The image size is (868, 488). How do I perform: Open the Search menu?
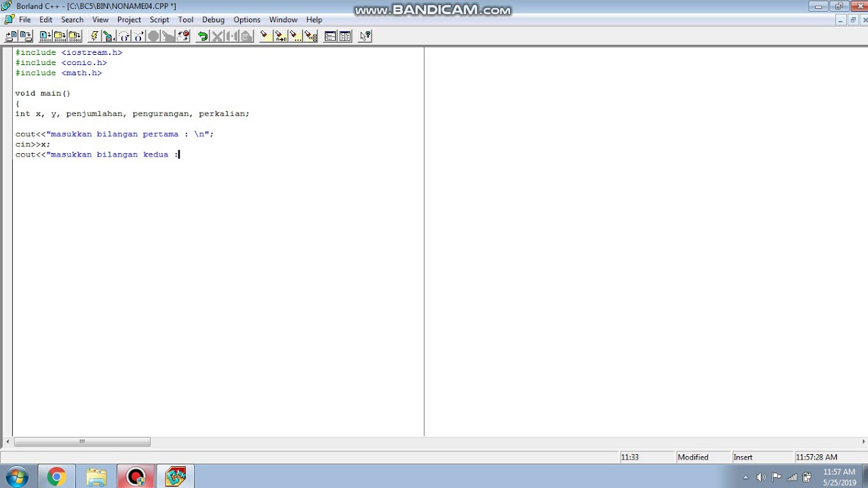click(x=72, y=20)
